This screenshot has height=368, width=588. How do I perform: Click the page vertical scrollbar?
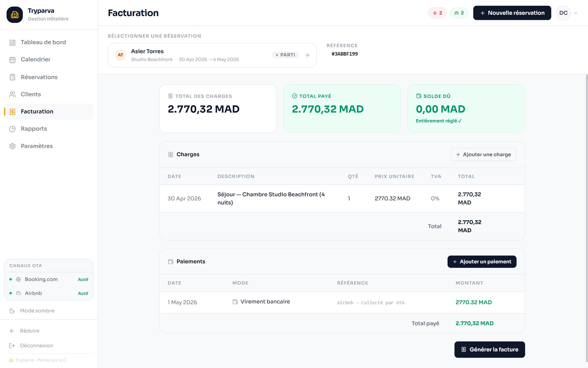587,218
